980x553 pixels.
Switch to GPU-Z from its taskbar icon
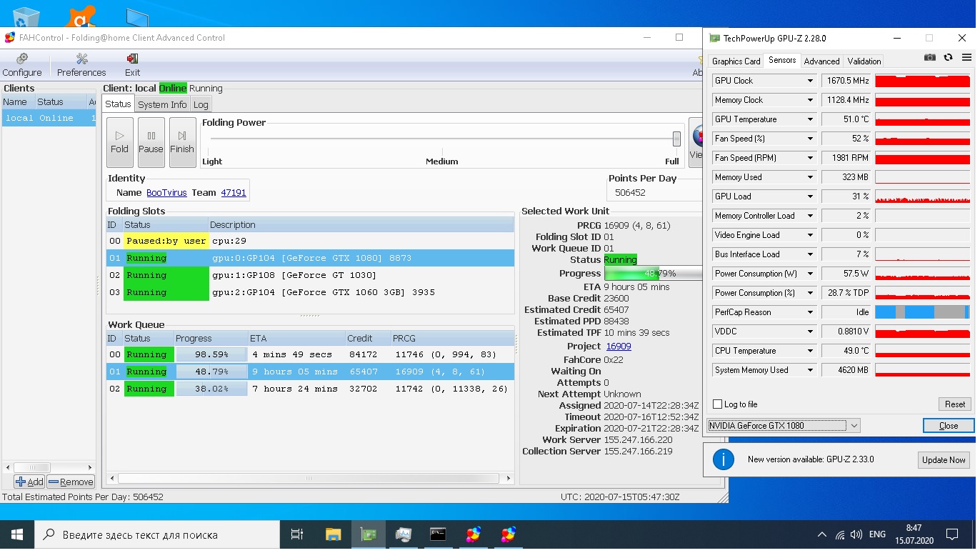click(x=369, y=534)
